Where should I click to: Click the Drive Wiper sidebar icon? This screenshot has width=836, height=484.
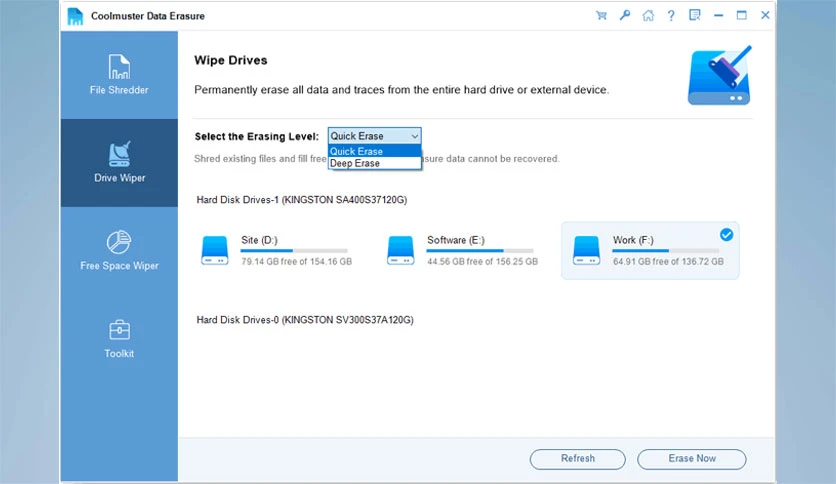(119, 155)
